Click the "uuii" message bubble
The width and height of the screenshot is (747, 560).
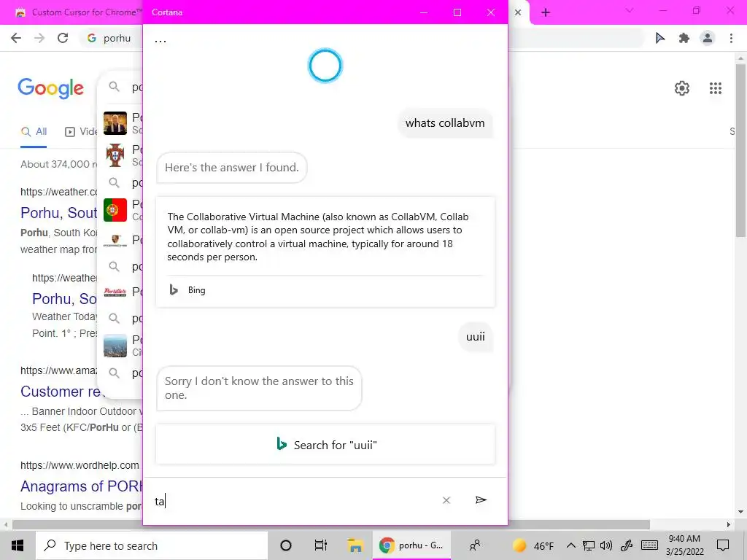476,337
